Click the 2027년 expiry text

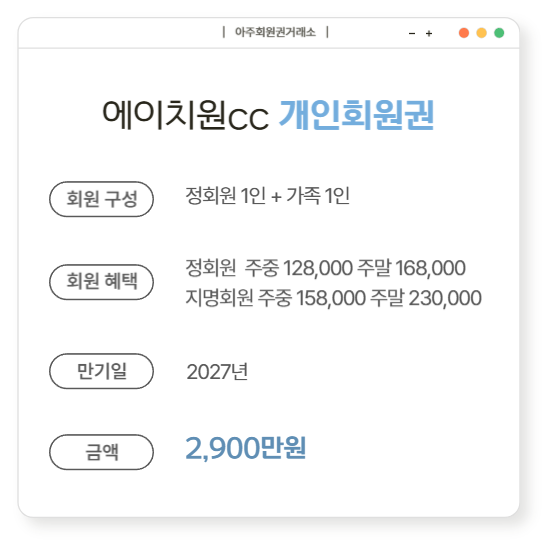[217, 372]
